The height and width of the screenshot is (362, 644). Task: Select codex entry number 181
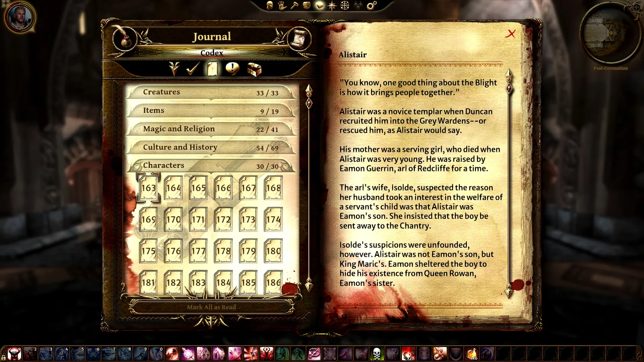tap(149, 283)
